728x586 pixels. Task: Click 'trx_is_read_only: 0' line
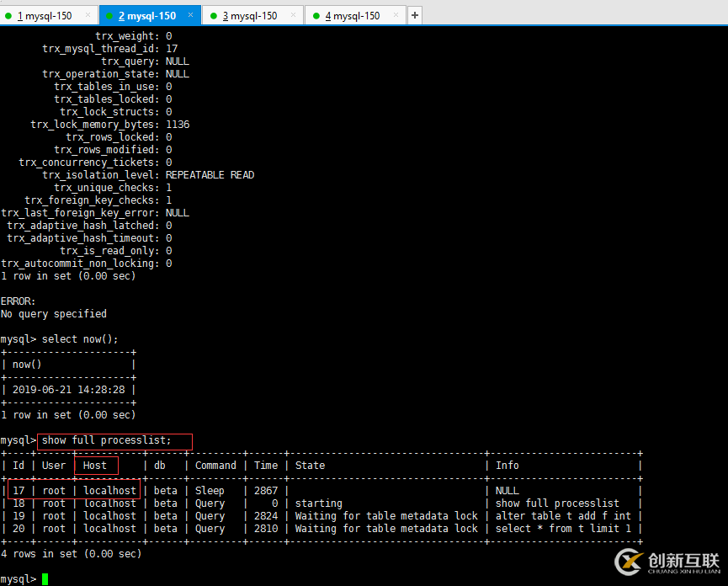pyautogui.click(x=116, y=251)
